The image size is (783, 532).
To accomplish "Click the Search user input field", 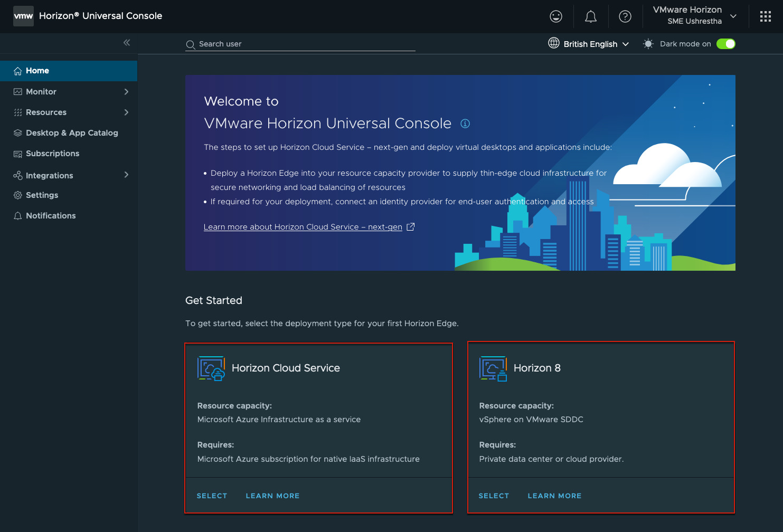I will tap(300, 44).
